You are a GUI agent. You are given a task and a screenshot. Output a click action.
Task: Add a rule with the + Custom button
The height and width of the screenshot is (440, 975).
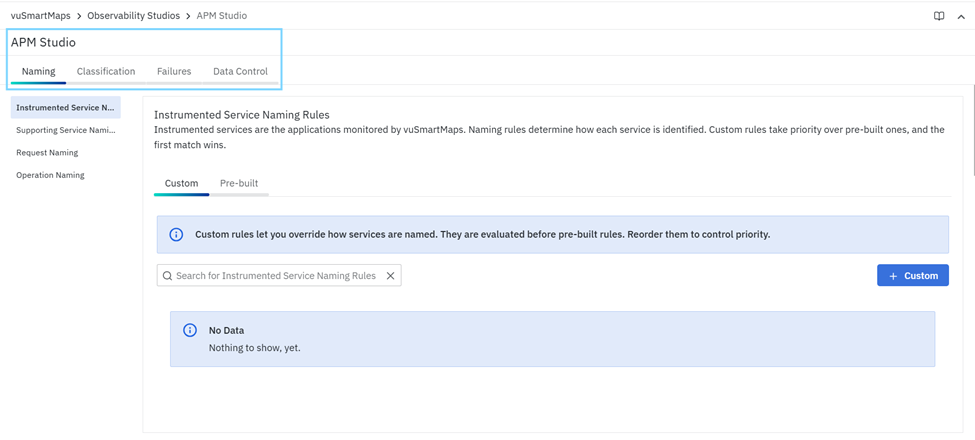913,276
